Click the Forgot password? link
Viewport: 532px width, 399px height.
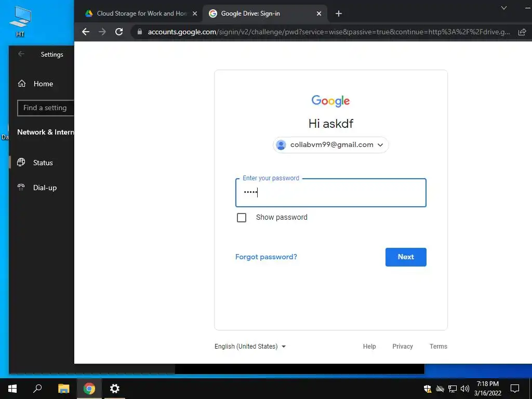point(266,257)
